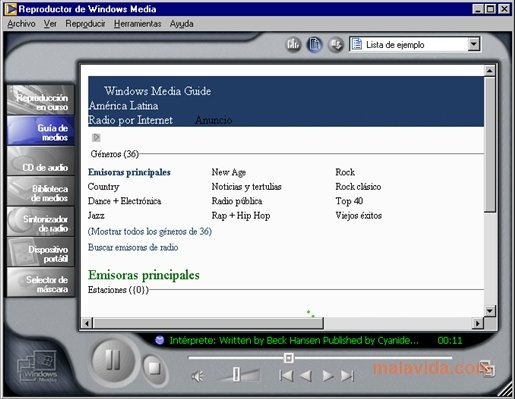Select the Guía de medios tab

click(x=41, y=131)
